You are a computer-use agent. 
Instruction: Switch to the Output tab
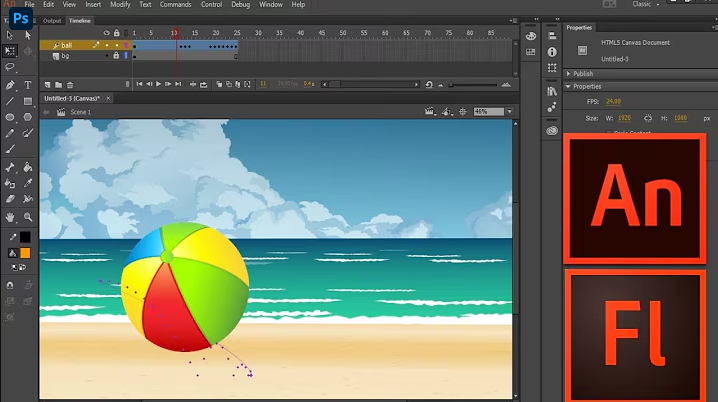pos(52,21)
